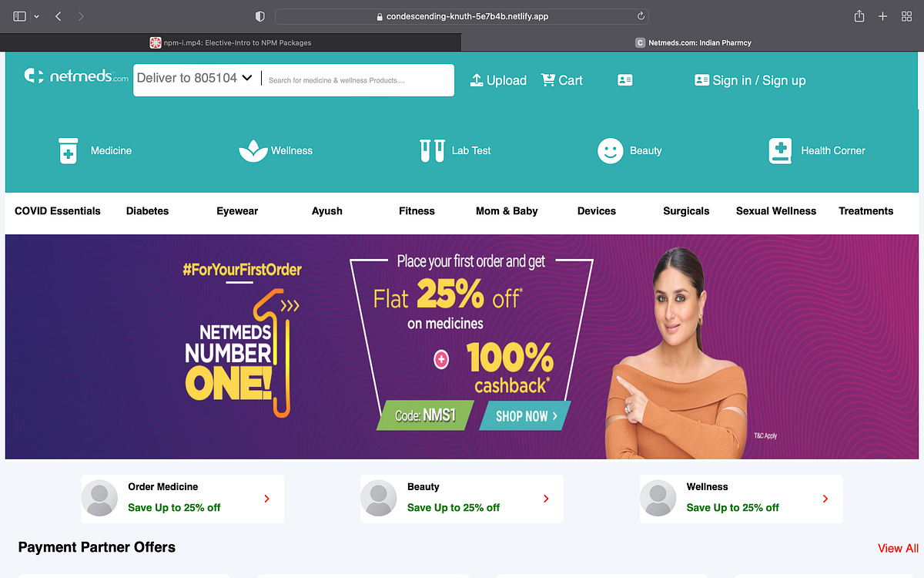The height and width of the screenshot is (578, 924).
Task: Expand Order Medicine card arrow
Action: click(267, 499)
